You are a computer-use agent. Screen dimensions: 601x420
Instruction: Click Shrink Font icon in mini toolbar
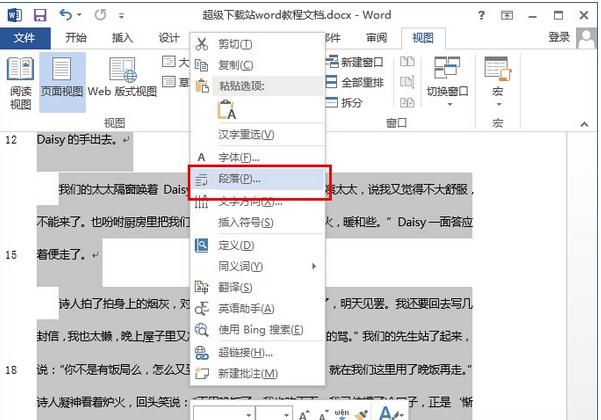323,415
